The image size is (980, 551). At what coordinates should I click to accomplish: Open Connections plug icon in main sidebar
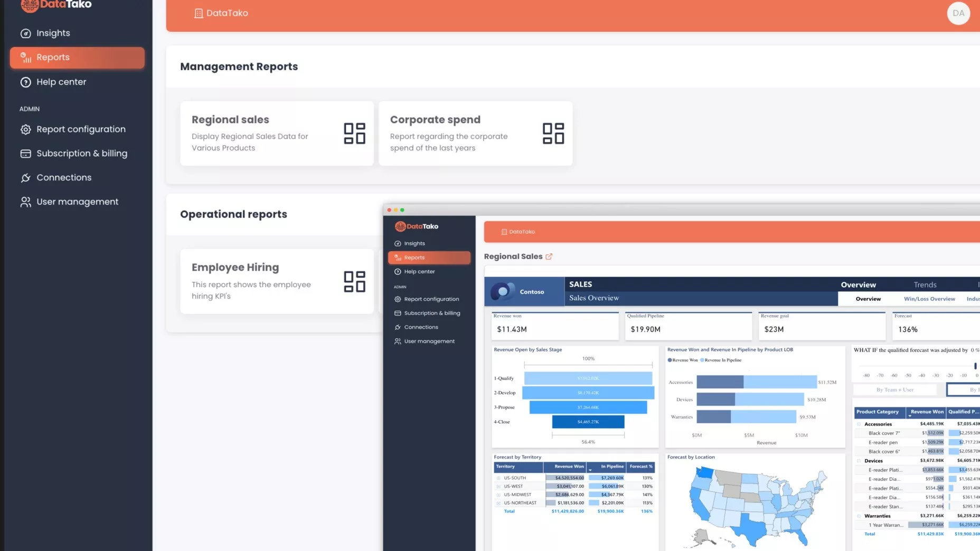25,178
